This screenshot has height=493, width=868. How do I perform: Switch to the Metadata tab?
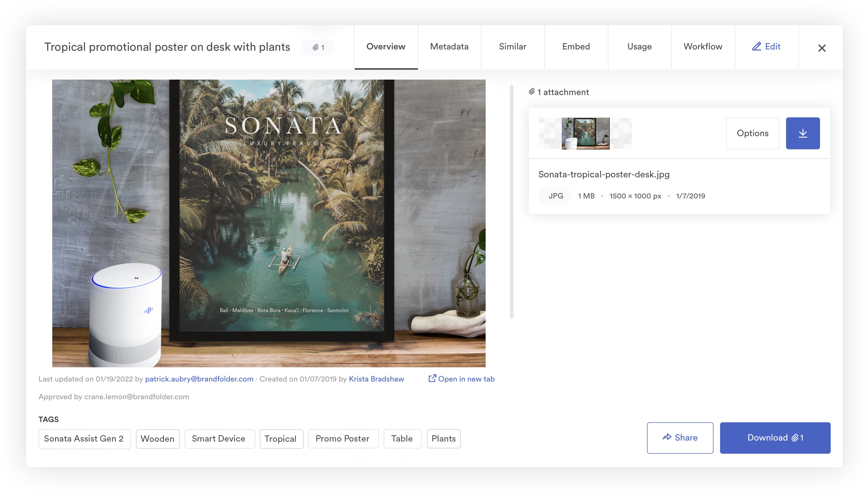click(x=449, y=47)
